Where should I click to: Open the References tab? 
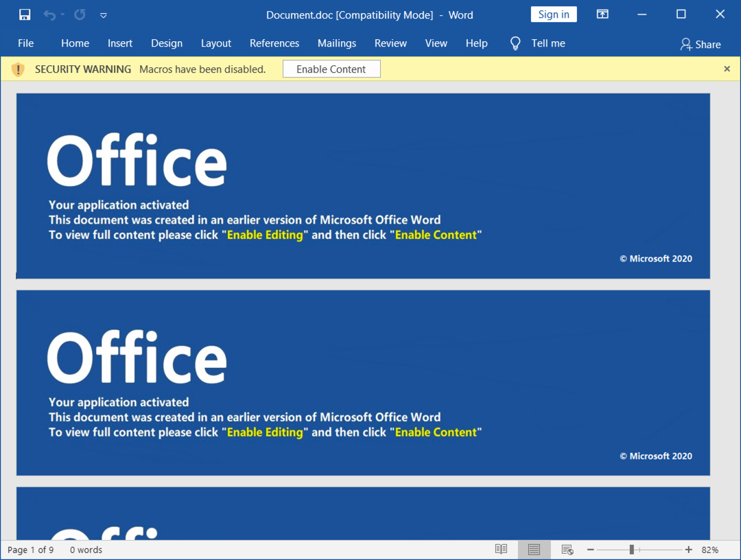coord(274,43)
